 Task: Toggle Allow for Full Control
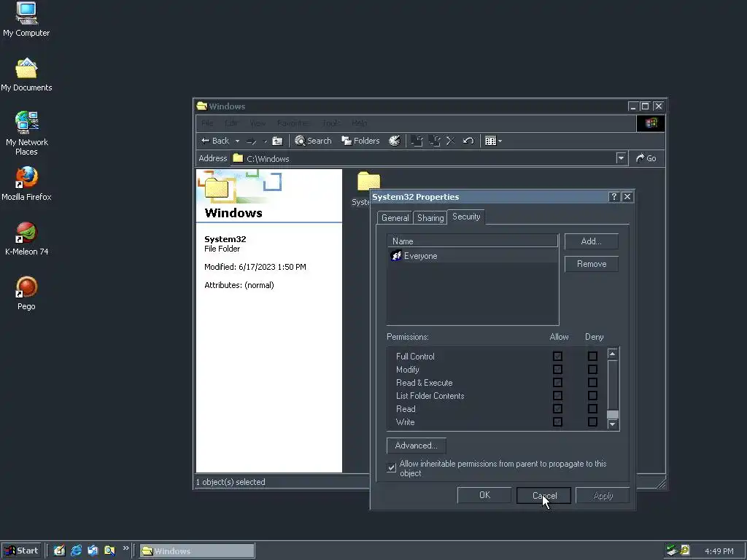[557, 356]
